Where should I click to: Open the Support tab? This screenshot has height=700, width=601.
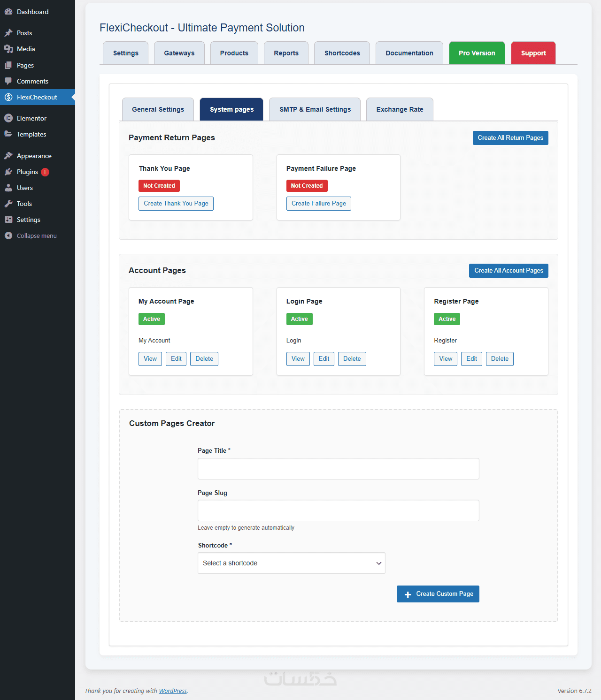click(533, 53)
